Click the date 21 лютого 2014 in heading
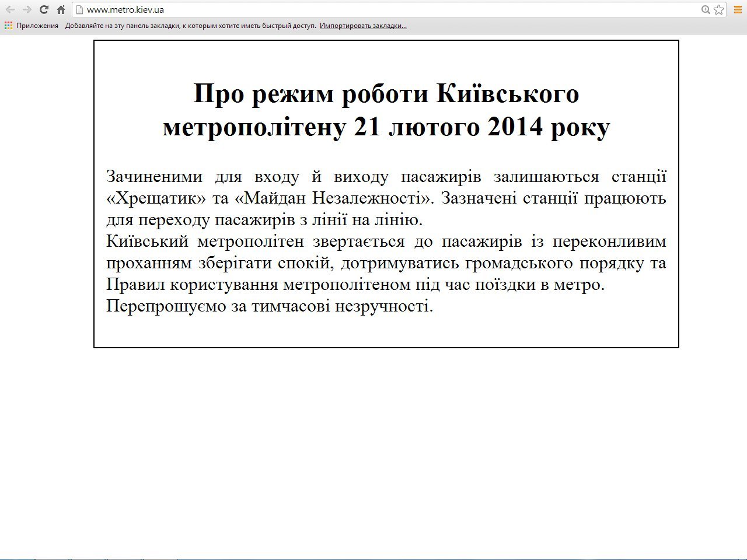Screen dimensions: 747x560 coord(448,127)
